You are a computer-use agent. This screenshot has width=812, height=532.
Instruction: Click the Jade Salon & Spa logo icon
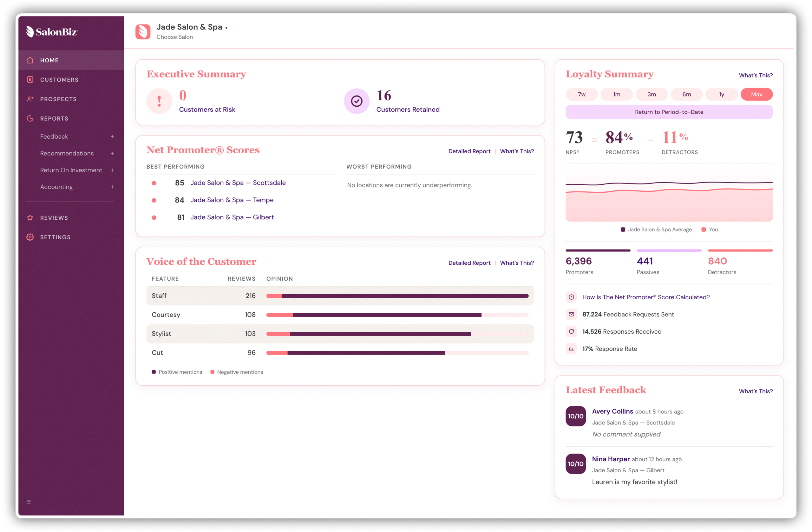pyautogui.click(x=143, y=32)
